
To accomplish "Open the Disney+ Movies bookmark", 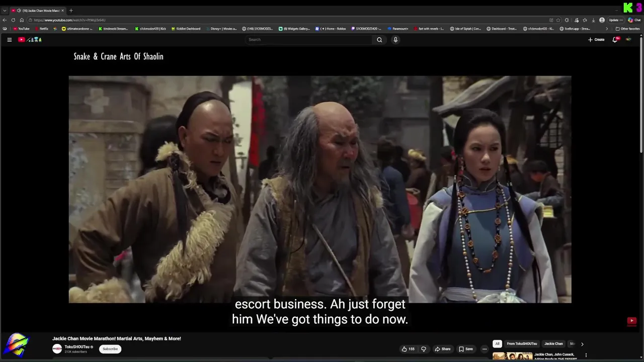I will pyautogui.click(x=221, y=29).
